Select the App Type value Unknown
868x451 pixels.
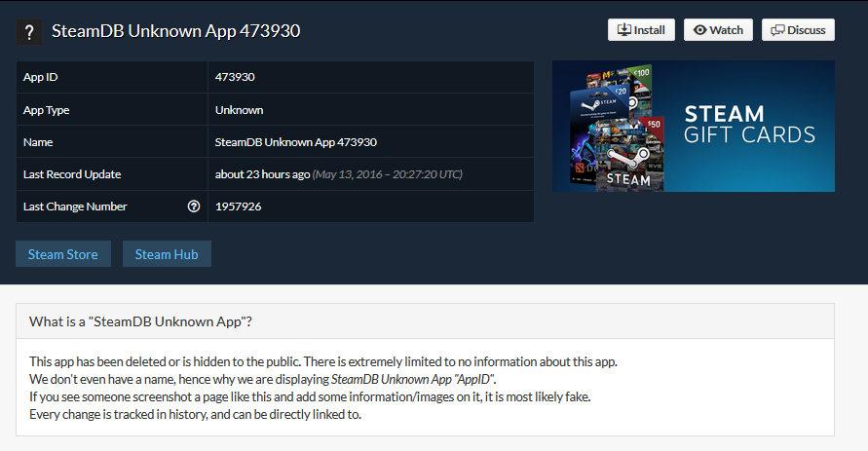click(239, 109)
